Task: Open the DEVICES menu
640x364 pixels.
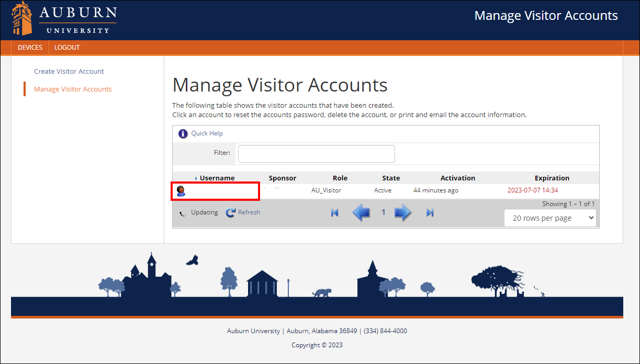Action: [30, 48]
